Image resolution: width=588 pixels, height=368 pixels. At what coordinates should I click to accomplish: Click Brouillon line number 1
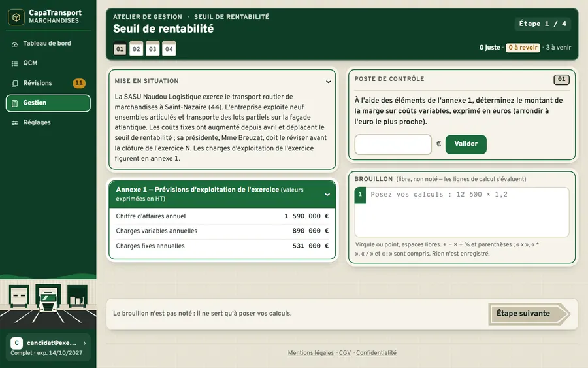pyautogui.click(x=360, y=195)
